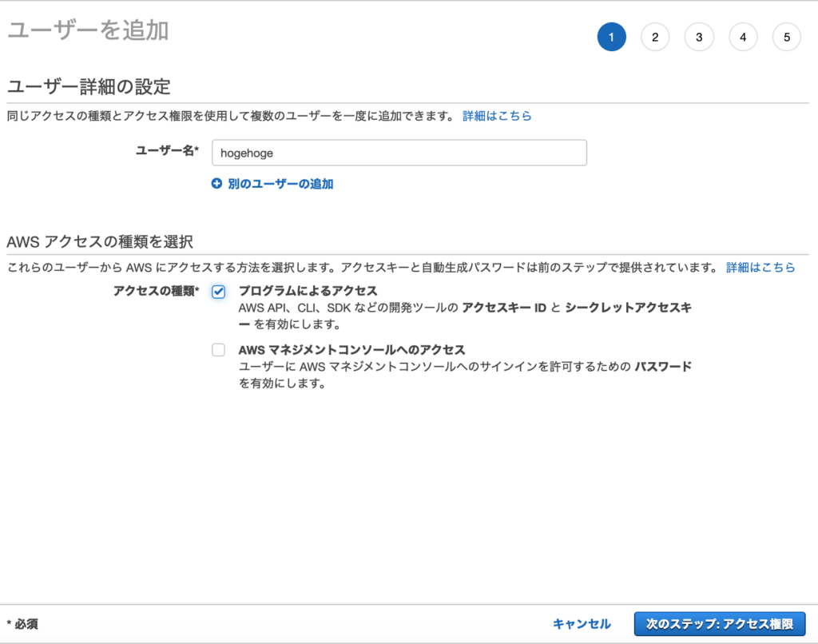Screen dimensions: 818x644
Task: Click the ユーザーを追加 page title
Action: [x=88, y=30]
